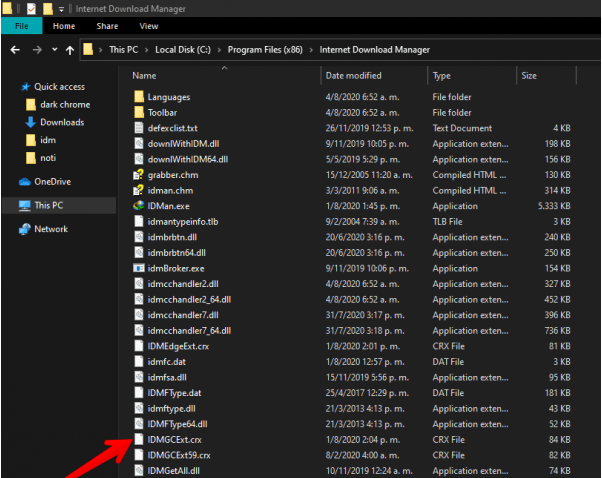Select idman.chm help file icon

coord(138,190)
